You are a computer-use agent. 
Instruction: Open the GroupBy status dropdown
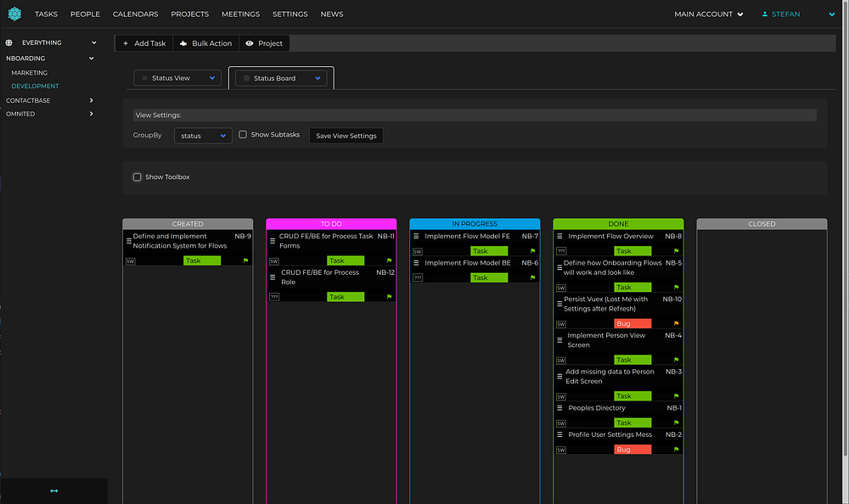pos(203,136)
